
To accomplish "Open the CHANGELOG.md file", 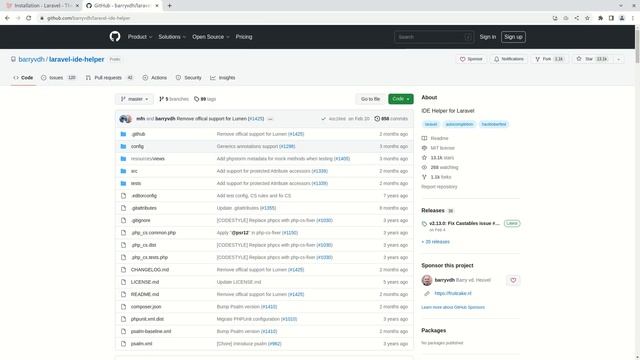I will (150, 270).
